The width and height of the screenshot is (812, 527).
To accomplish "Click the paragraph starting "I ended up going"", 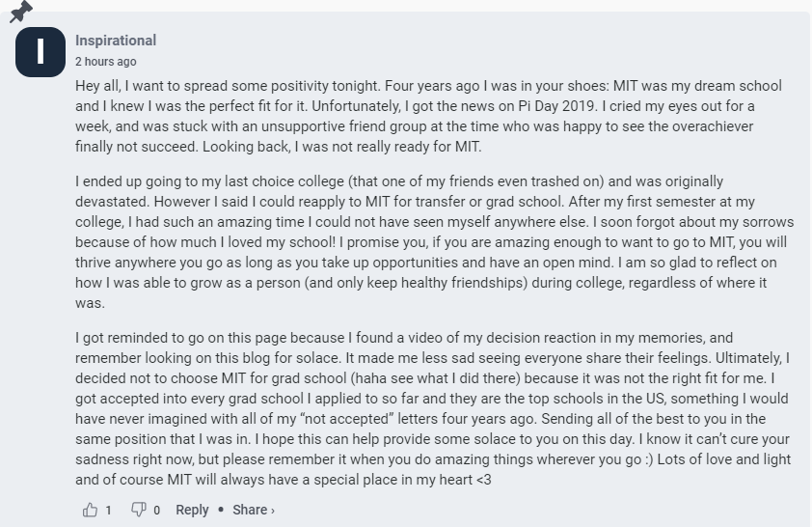I will coord(434,242).
